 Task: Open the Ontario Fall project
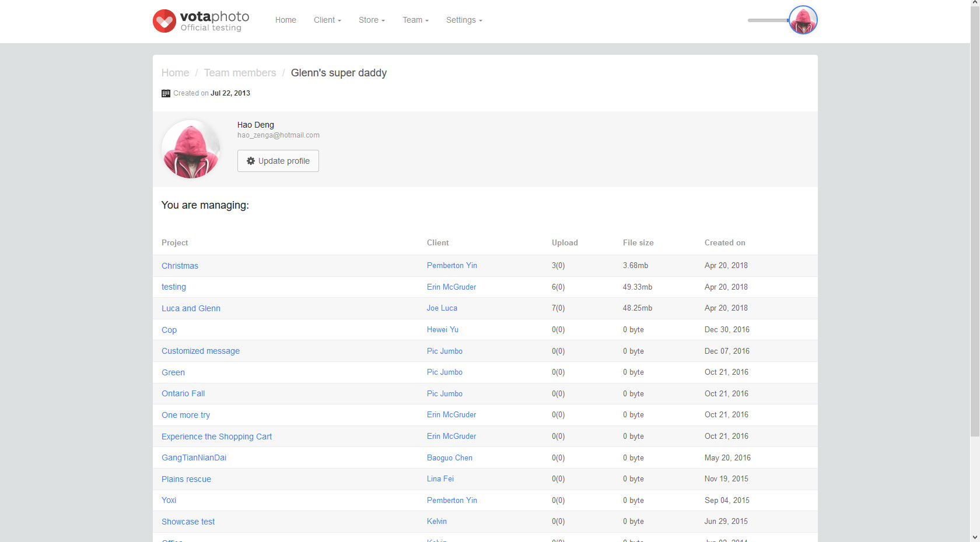point(183,393)
